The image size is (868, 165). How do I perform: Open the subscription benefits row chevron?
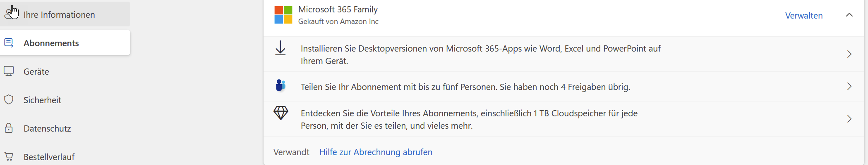(x=849, y=119)
